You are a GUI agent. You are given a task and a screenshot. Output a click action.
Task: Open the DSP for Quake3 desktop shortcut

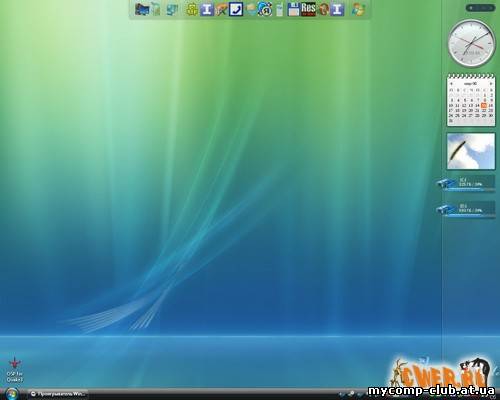[15, 369]
